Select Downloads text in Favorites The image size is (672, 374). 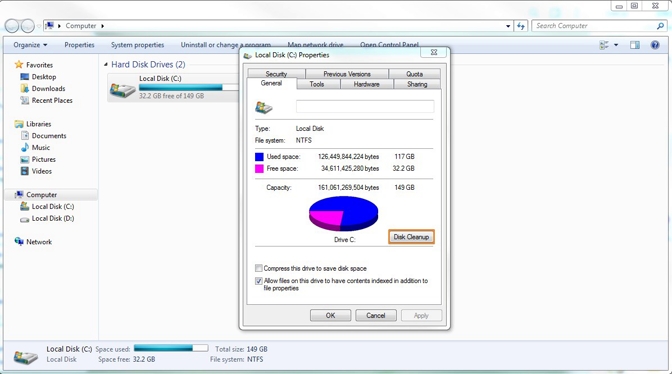(48, 89)
